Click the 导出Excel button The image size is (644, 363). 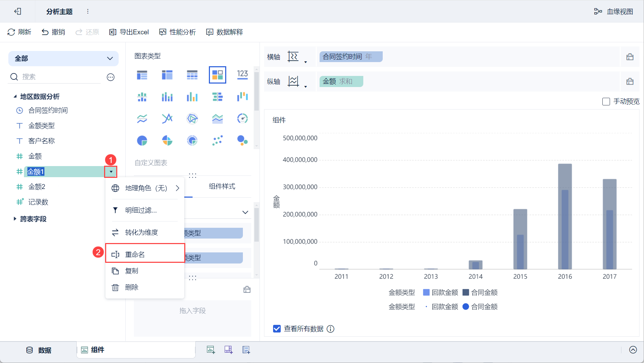pos(129,32)
